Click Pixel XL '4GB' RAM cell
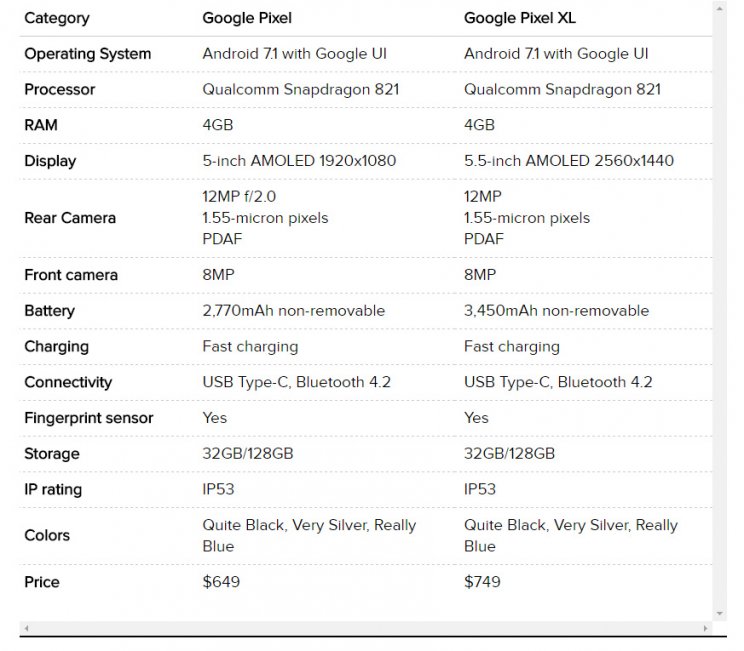The height and width of the screenshot is (651, 744). [x=479, y=125]
